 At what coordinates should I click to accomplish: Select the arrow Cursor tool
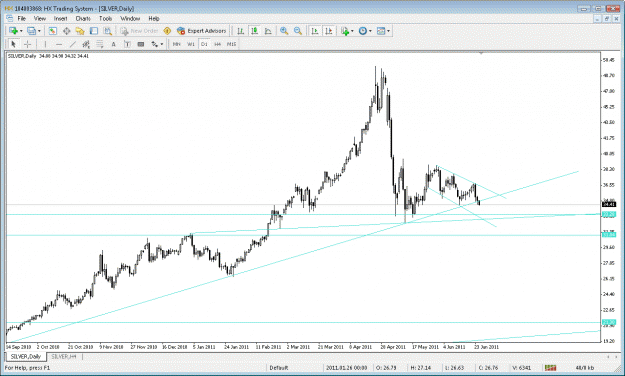point(13,44)
